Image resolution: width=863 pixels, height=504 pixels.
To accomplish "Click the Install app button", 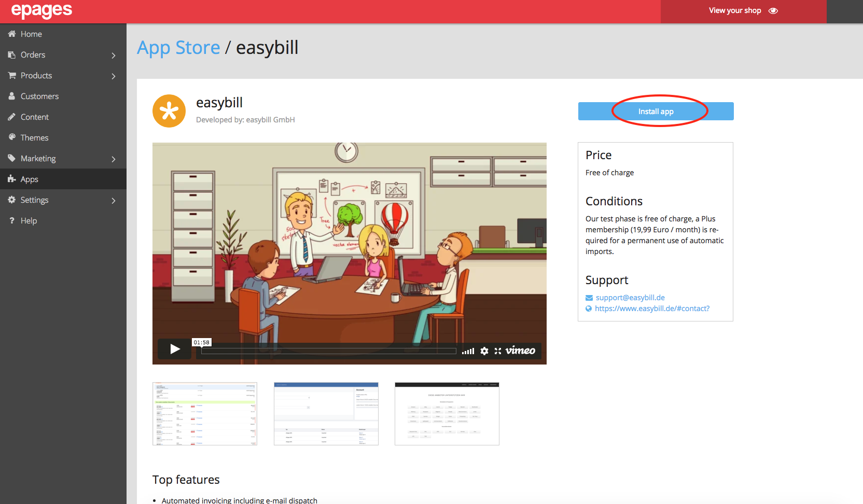I will (x=656, y=111).
